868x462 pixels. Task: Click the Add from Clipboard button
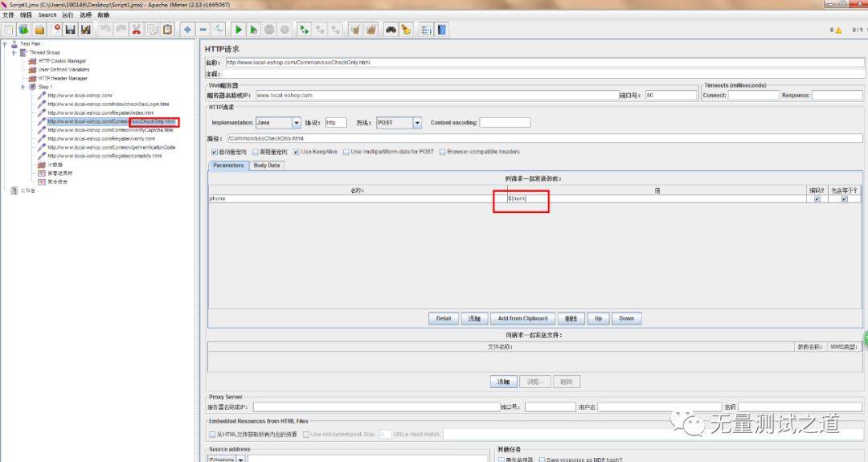[x=522, y=319]
